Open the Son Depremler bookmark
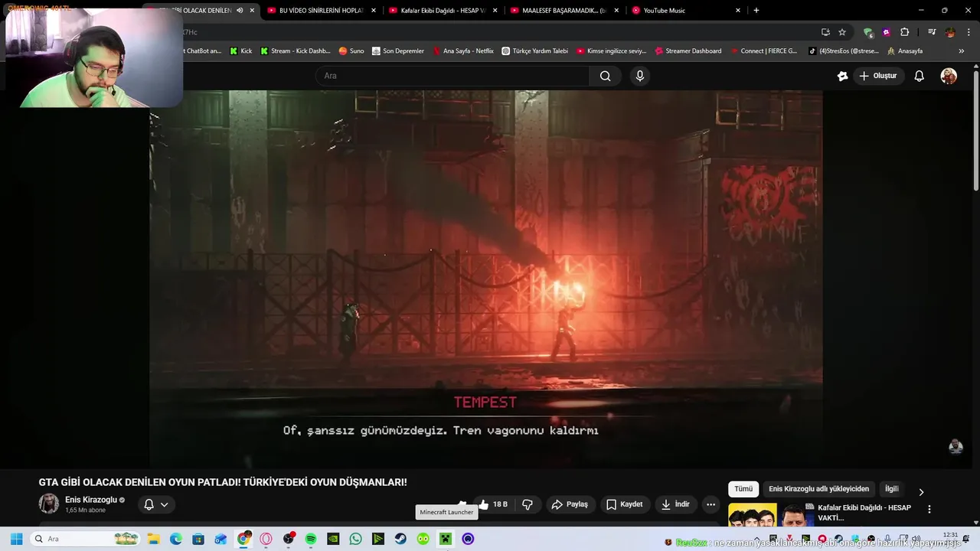Viewport: 980px width, 551px height. coord(397,51)
